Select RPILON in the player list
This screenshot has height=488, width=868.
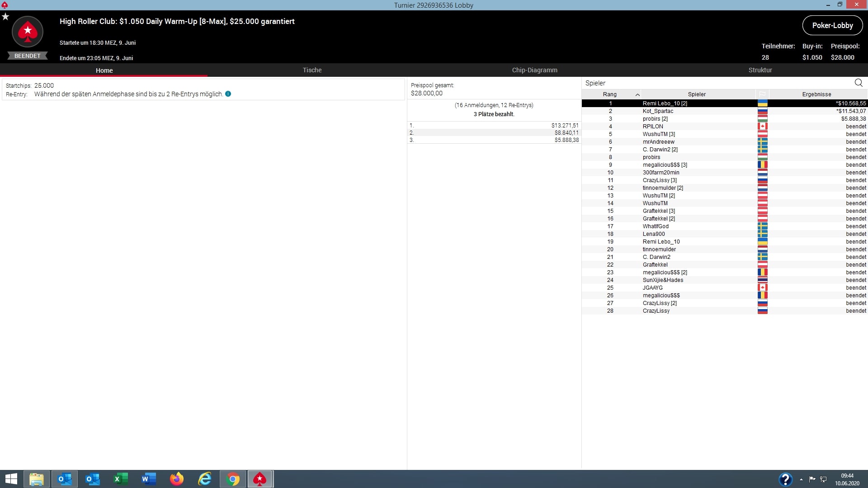click(653, 127)
